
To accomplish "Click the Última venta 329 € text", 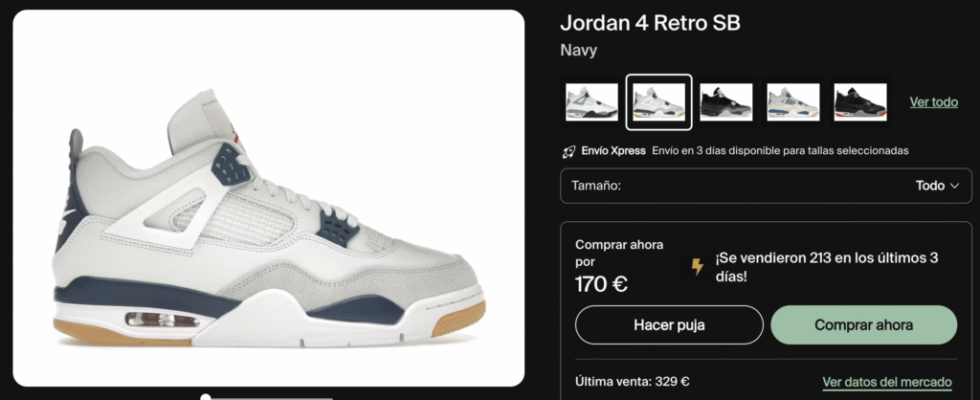I will 633,381.
